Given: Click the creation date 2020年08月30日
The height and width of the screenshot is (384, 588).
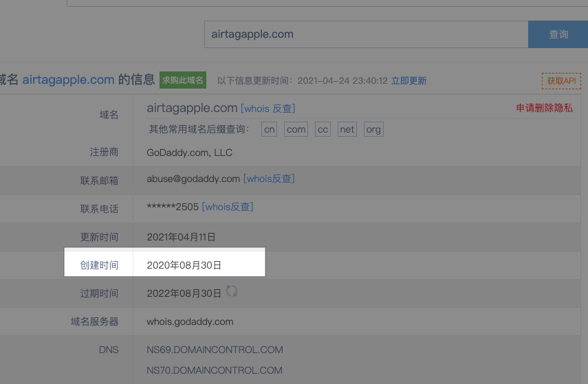Looking at the screenshot, I should [184, 265].
